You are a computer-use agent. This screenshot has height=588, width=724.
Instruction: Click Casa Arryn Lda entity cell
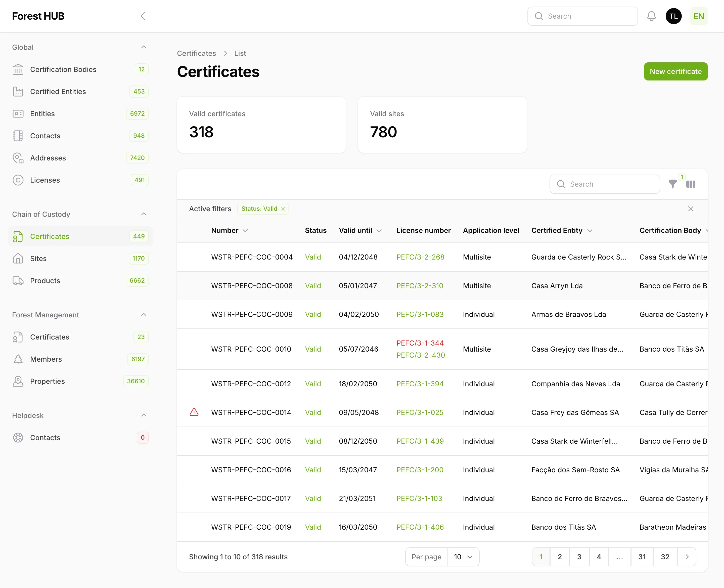point(557,286)
